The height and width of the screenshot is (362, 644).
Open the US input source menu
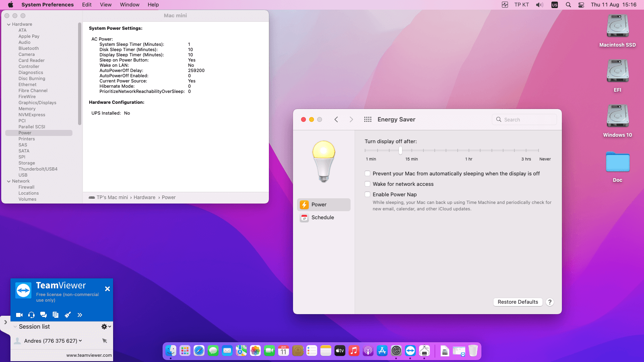click(x=555, y=5)
